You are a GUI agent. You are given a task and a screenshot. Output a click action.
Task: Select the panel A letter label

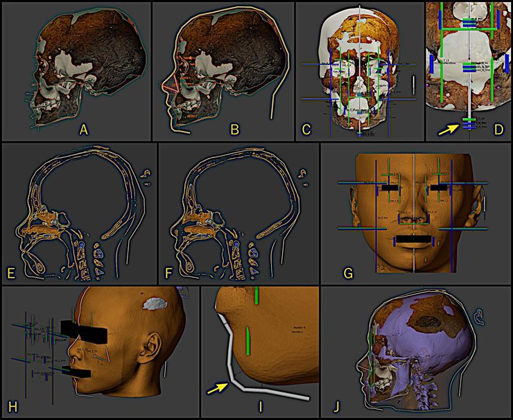(x=83, y=128)
